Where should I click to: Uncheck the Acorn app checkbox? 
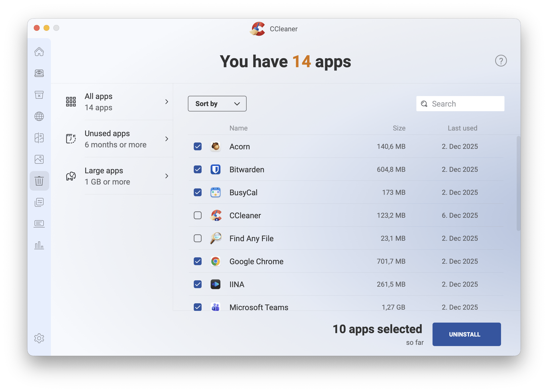pyautogui.click(x=198, y=146)
